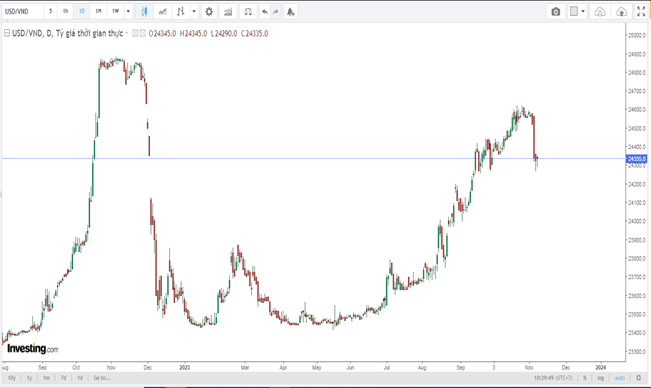Screen dimensions: 651x388
Task: Load chart layout from cloud
Action: 600,12
